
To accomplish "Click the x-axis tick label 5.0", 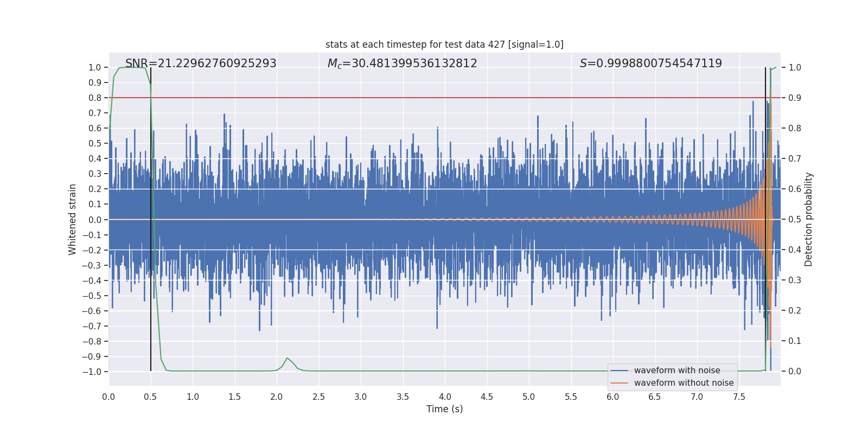I will (x=528, y=397).
